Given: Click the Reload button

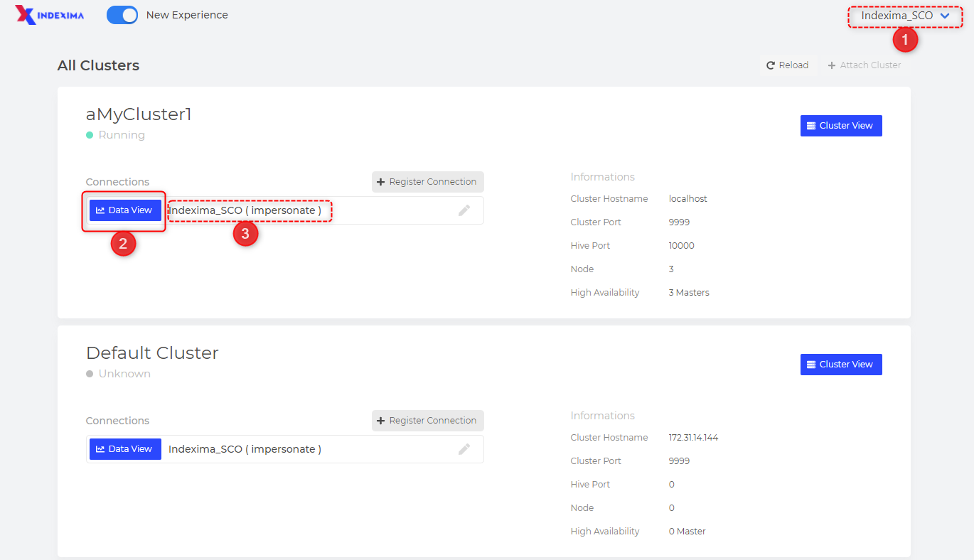Looking at the screenshot, I should pyautogui.click(x=787, y=65).
